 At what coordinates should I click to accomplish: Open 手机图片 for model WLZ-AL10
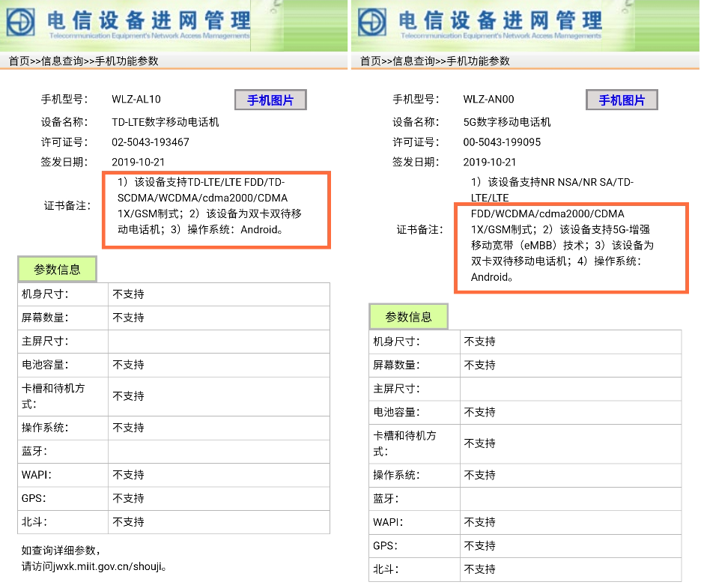click(270, 100)
